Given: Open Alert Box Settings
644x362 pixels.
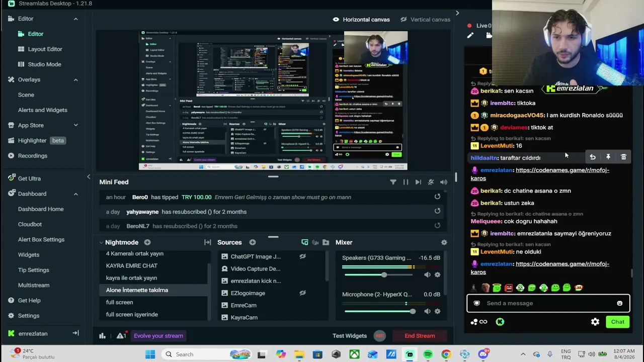Looking at the screenshot, I should 41,239.
